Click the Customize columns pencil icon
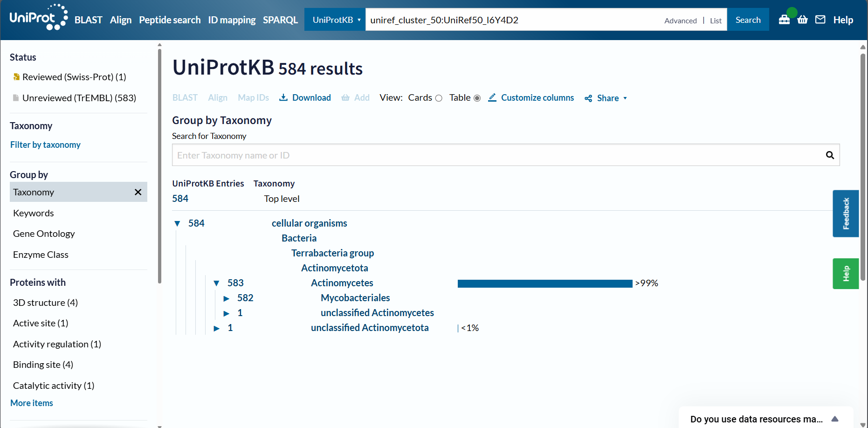 coord(492,97)
